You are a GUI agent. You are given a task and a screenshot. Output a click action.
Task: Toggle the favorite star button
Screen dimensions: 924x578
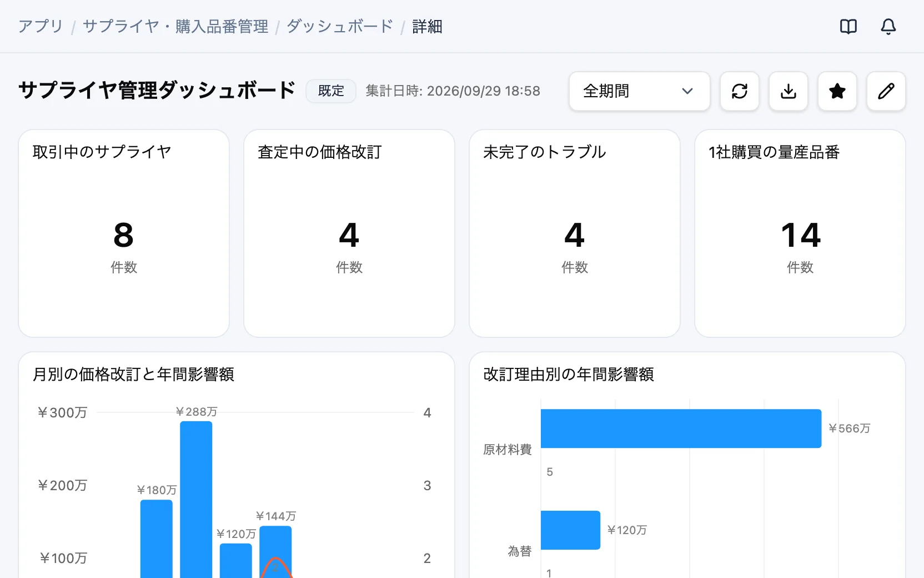click(837, 91)
